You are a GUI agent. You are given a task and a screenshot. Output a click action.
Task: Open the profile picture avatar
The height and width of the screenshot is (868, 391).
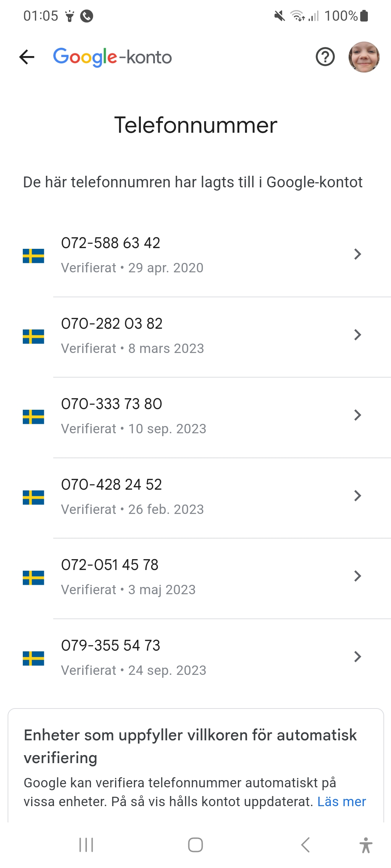[x=364, y=57]
